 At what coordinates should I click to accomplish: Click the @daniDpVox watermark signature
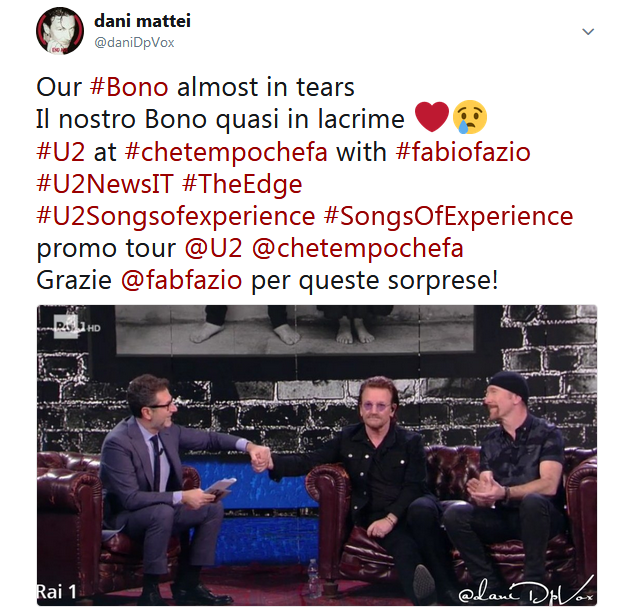[526, 590]
